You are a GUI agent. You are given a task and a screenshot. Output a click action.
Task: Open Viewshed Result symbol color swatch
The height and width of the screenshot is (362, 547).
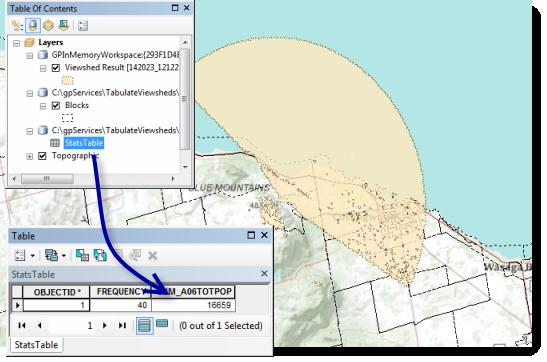(67, 81)
